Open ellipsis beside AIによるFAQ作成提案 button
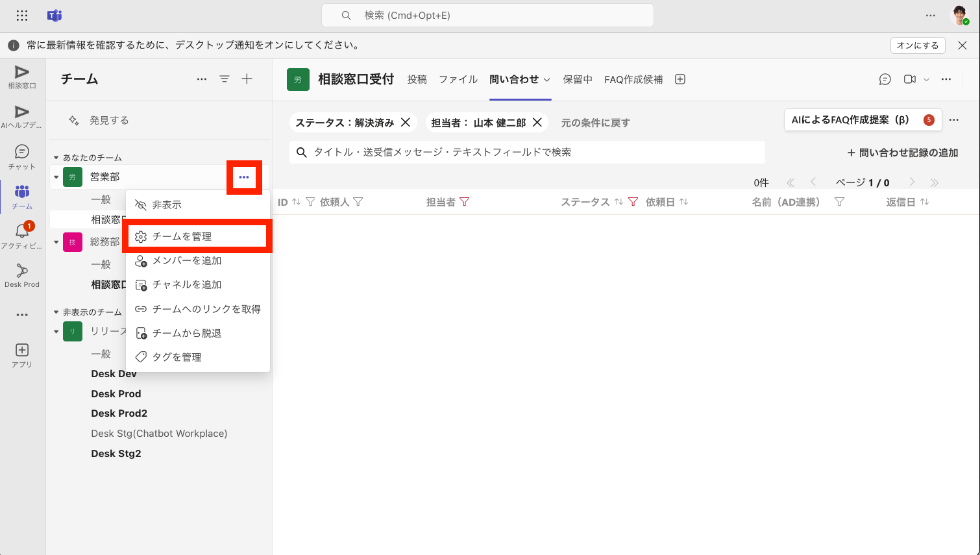The image size is (980, 555). pyautogui.click(x=954, y=120)
